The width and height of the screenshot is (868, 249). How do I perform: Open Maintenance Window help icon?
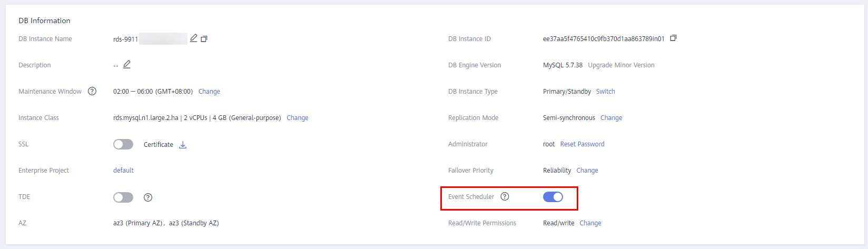tap(92, 91)
